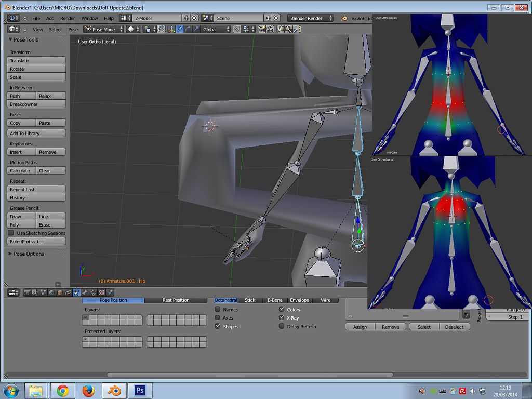Switch armature to Rest Position
This screenshot has height=399, width=532.
(176, 300)
